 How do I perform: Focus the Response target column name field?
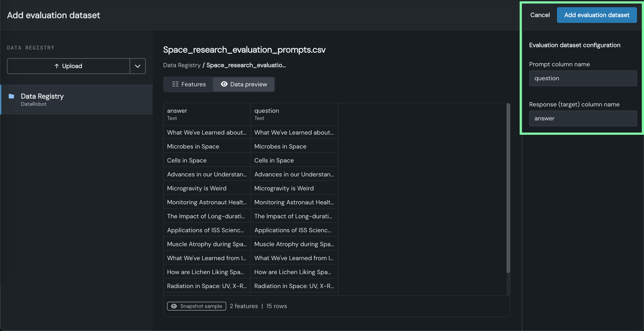[x=582, y=118]
